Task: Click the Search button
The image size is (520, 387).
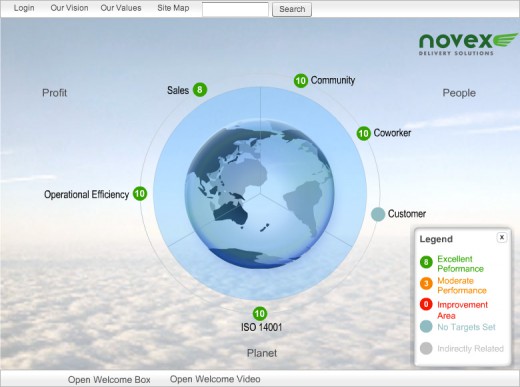Action: click(x=292, y=9)
